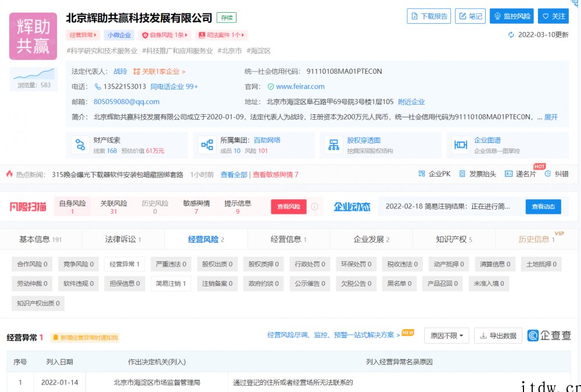Select 关联风险 31 in risk scan
This screenshot has height=392, width=581.
click(113, 207)
